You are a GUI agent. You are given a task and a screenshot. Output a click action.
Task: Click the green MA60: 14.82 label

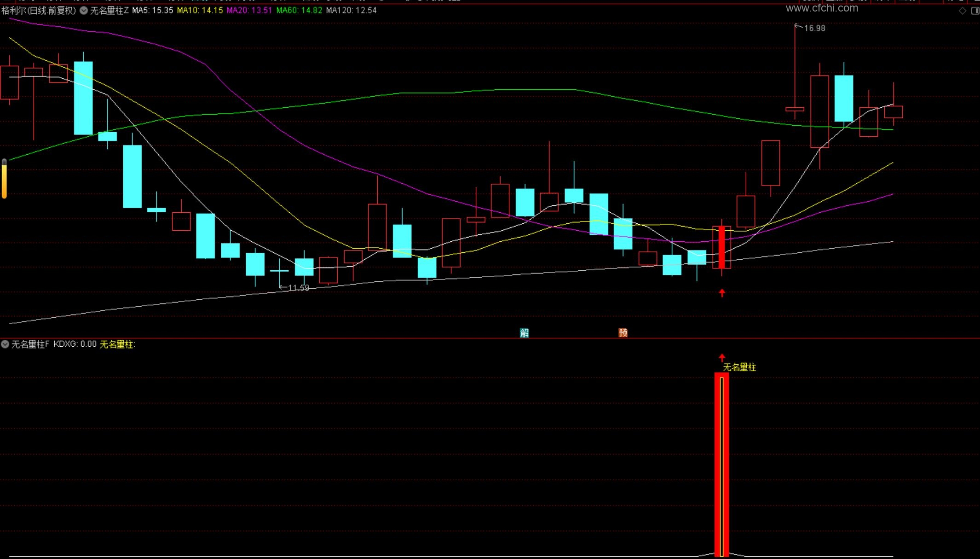tap(299, 11)
